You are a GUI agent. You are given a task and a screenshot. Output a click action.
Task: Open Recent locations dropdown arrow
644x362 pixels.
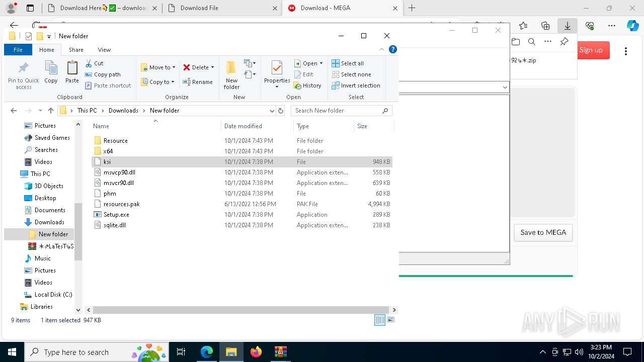click(x=40, y=111)
